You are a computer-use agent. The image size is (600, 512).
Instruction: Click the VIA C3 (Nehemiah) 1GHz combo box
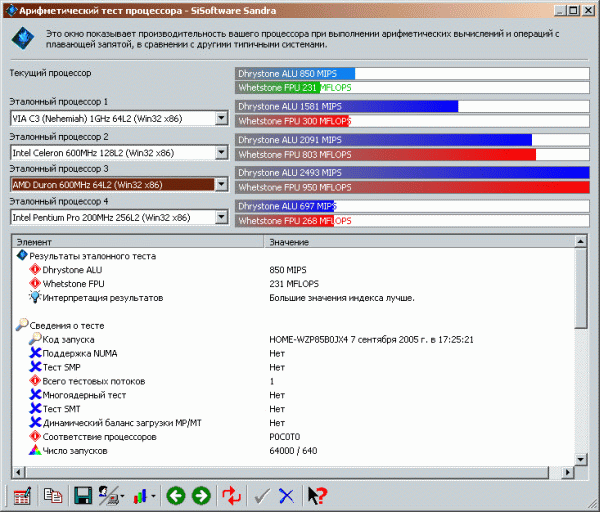pyautogui.click(x=119, y=118)
